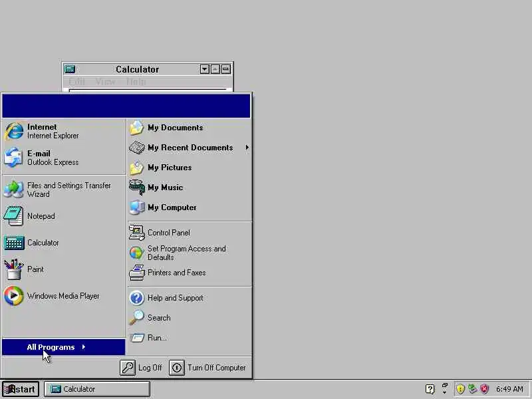Click the Turn Off Computer label
Viewport: 532px width, 399px height.
click(217, 368)
